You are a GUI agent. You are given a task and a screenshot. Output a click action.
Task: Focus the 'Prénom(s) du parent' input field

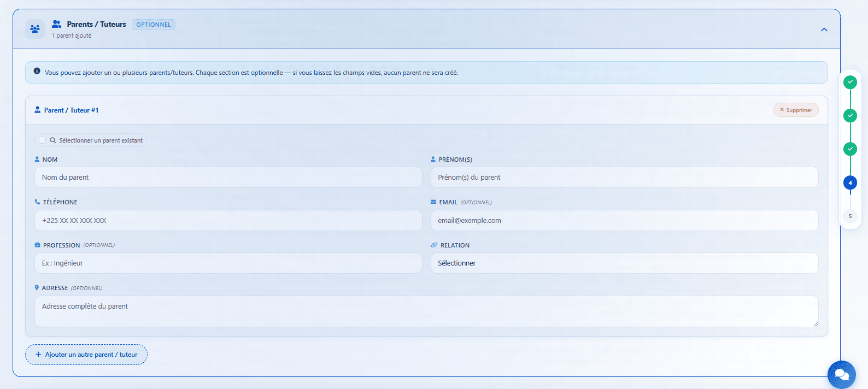(x=625, y=178)
